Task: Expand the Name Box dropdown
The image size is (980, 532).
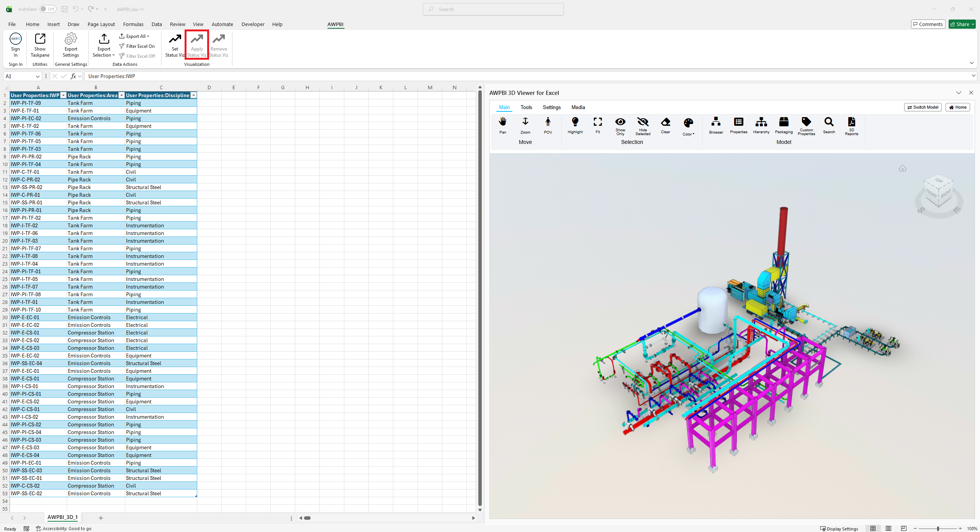Action: pos(38,76)
